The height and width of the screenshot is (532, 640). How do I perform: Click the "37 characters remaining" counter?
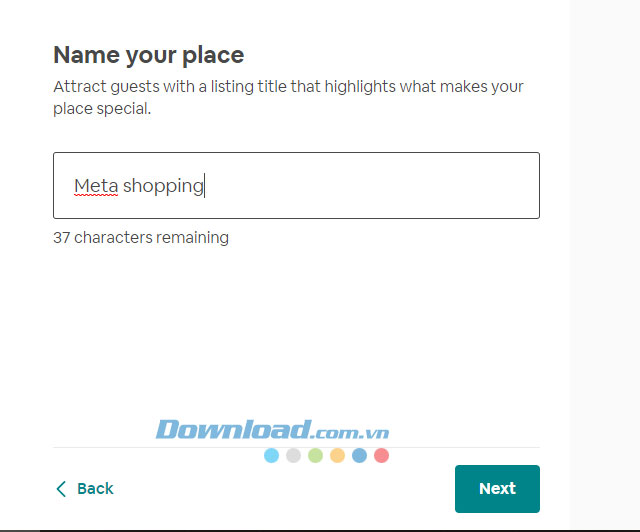point(141,238)
